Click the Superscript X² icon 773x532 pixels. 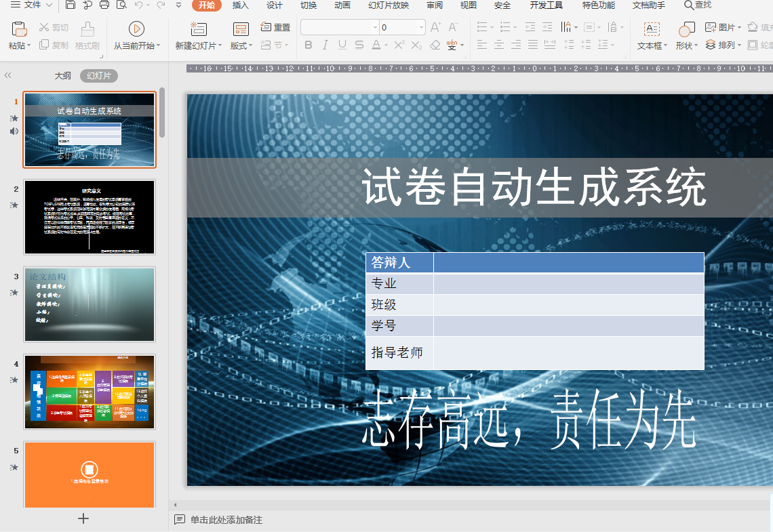coord(399,45)
